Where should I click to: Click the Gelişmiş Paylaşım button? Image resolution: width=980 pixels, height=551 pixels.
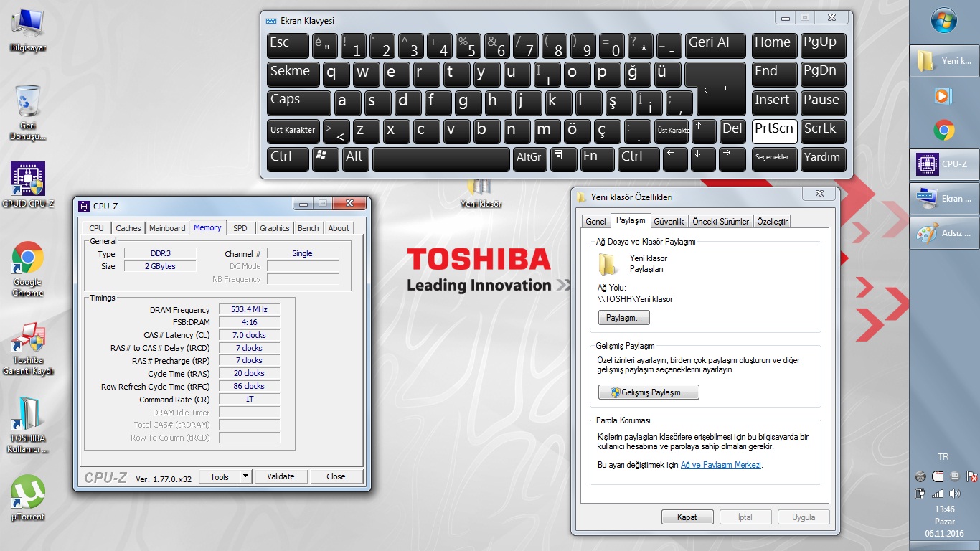(649, 392)
